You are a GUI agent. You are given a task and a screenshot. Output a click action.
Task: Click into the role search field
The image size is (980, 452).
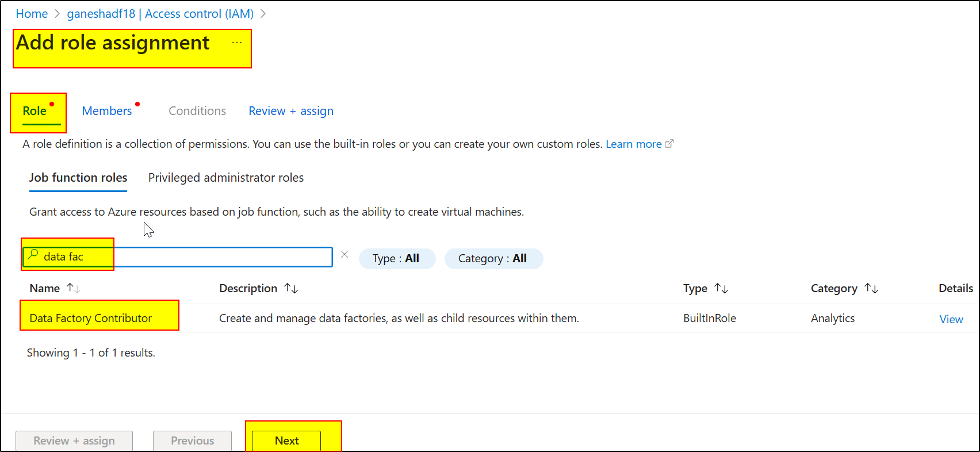[178, 256]
